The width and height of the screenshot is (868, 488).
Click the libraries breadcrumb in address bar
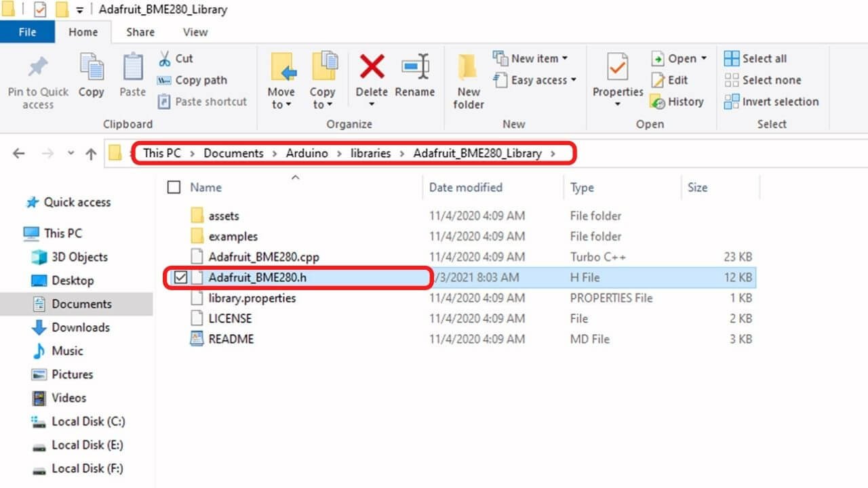coord(370,153)
